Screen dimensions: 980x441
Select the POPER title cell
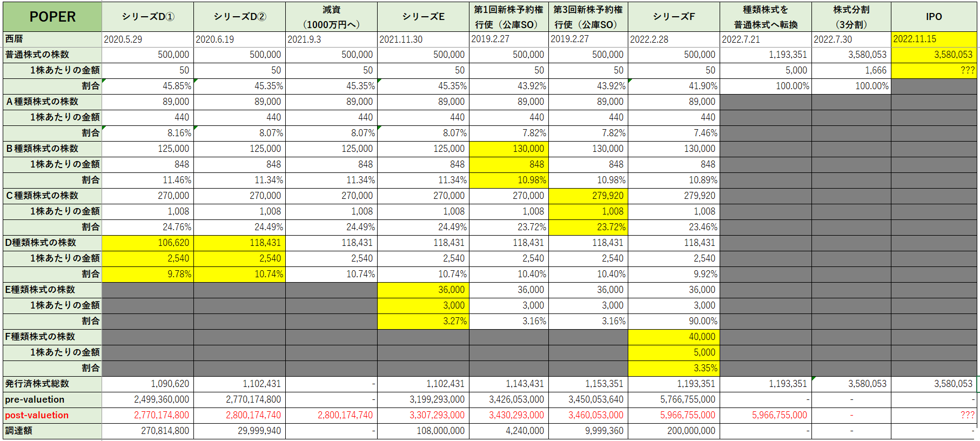coord(52,17)
